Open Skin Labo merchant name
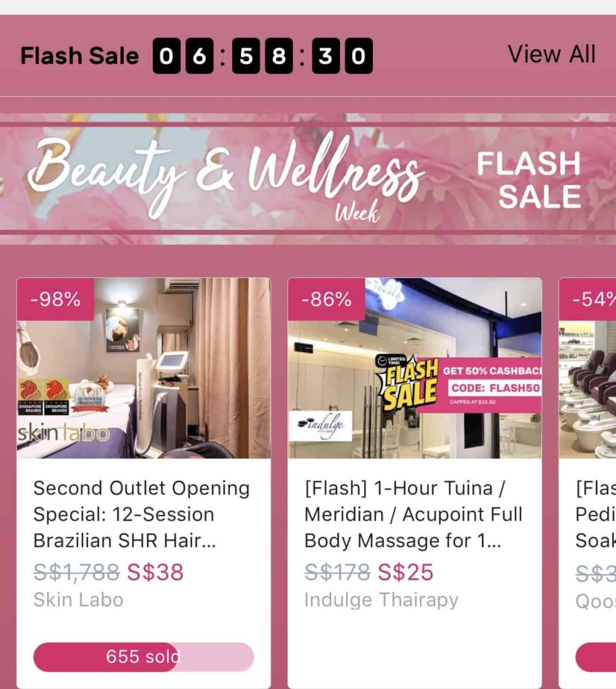The height and width of the screenshot is (689, 616). [x=78, y=600]
